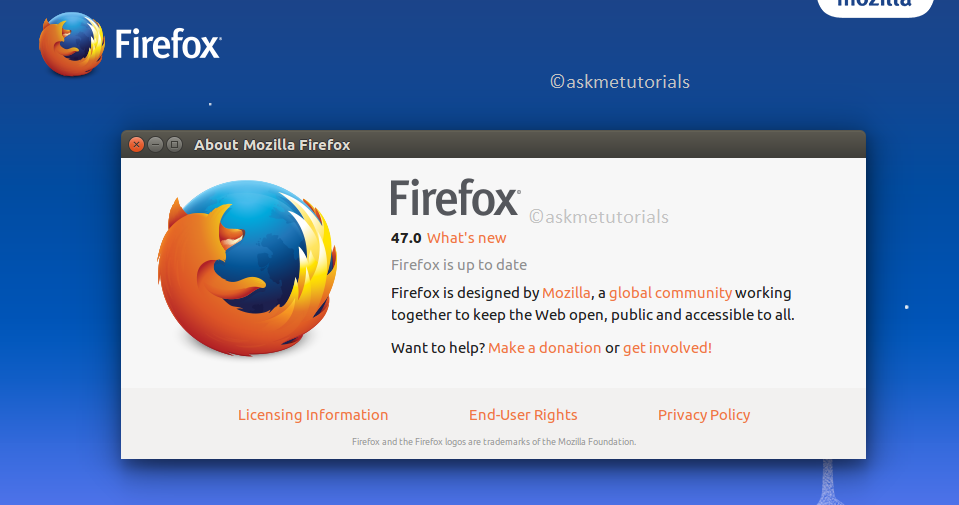Click the Firefox wordmark in page header
This screenshot has width=959, height=505.
tap(168, 44)
